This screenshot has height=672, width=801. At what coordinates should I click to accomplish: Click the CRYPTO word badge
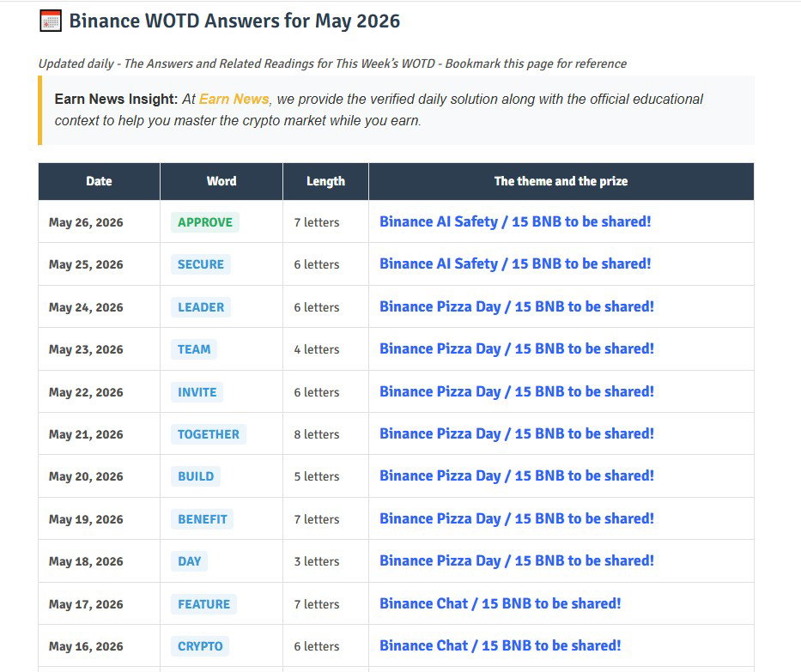coord(200,646)
